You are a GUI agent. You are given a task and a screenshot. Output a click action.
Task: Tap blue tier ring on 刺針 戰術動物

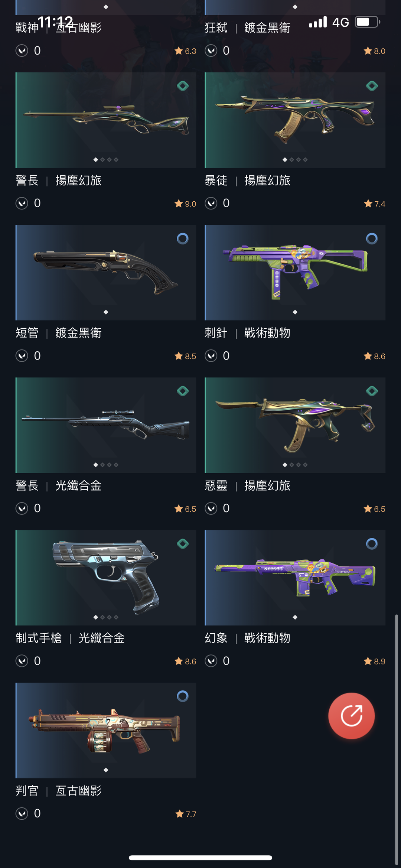372,238
